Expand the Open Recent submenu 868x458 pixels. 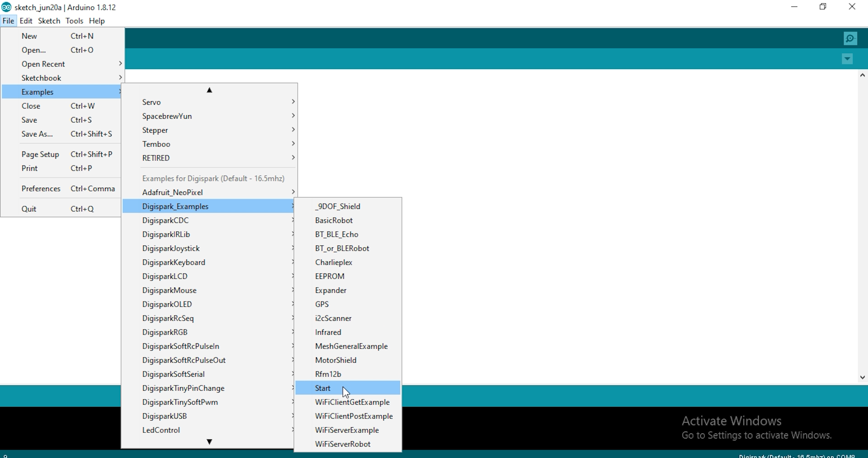tap(43, 64)
